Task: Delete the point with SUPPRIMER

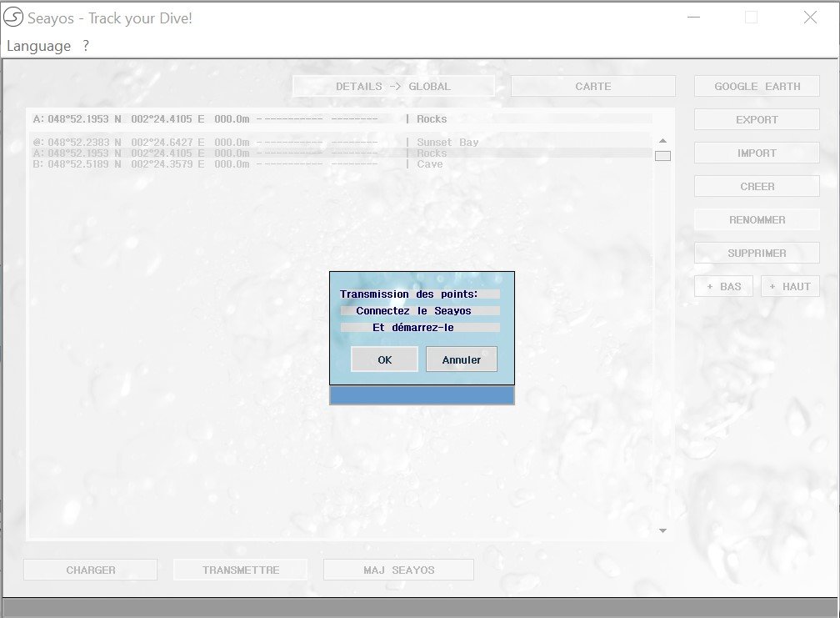Action: click(757, 253)
